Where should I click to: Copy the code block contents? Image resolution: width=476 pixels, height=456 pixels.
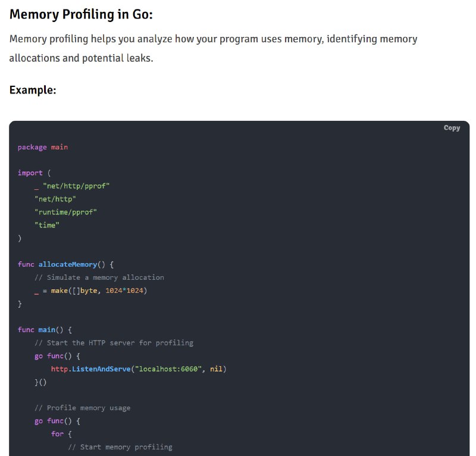[452, 128]
